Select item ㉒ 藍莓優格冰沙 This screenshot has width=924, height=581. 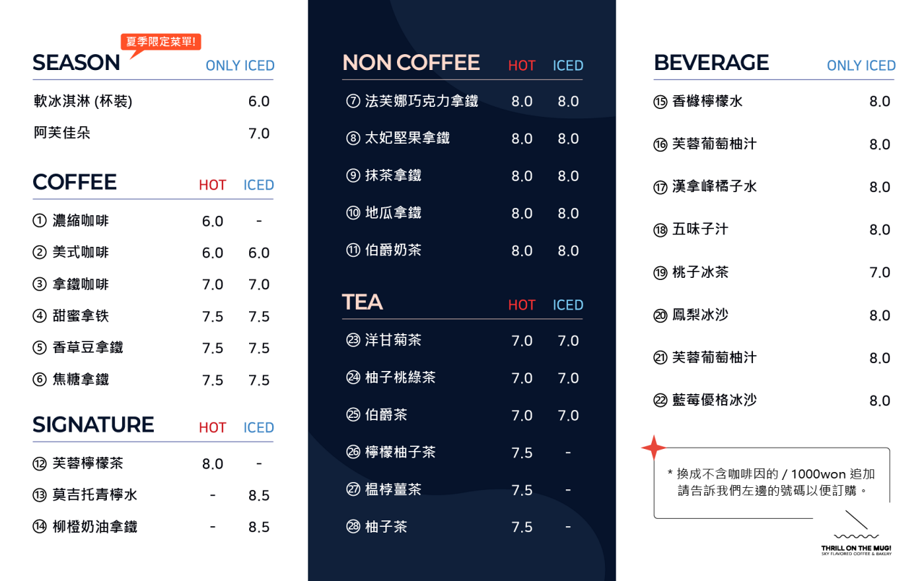705,401
